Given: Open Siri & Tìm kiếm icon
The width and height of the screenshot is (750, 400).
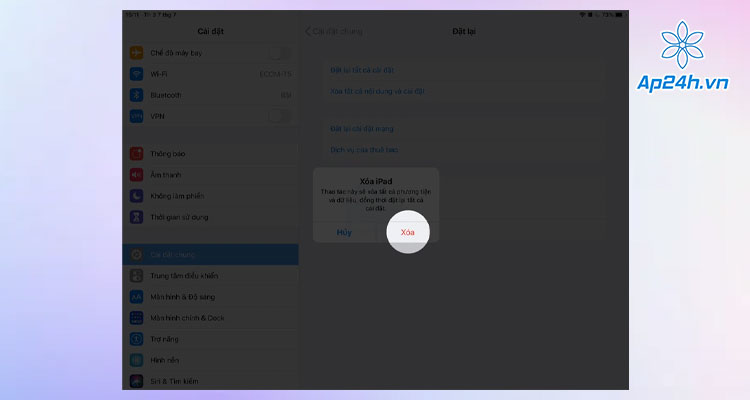Looking at the screenshot, I should (x=136, y=381).
